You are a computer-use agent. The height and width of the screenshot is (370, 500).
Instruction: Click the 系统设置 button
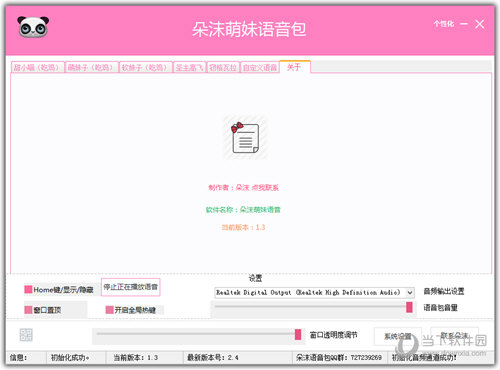[x=398, y=336]
